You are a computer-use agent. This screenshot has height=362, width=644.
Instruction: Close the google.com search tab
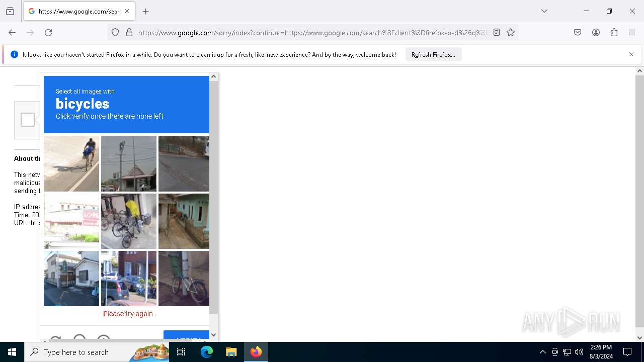[x=127, y=11]
